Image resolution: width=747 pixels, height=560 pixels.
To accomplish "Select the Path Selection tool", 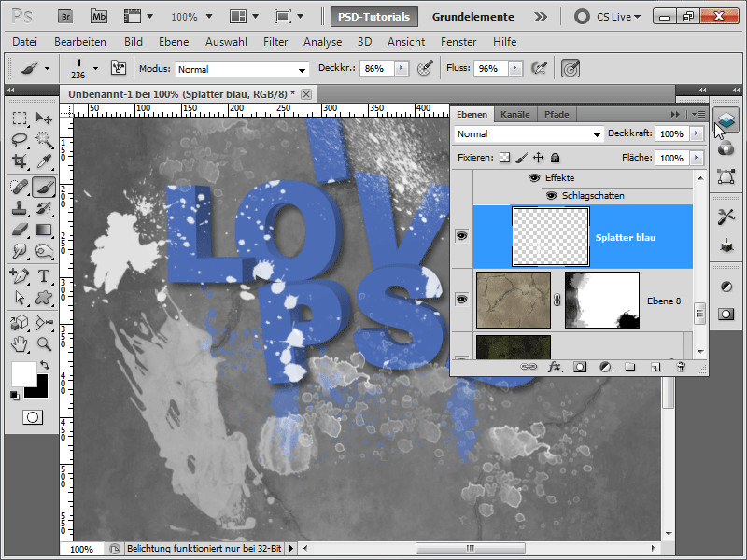I will [x=20, y=298].
